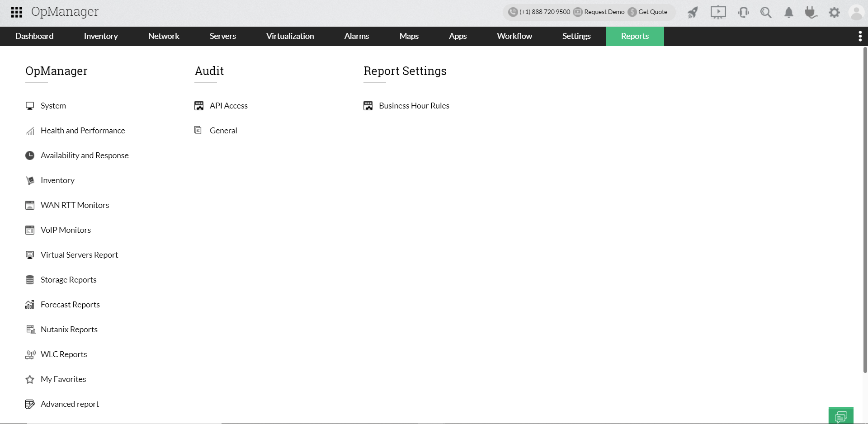This screenshot has height=424, width=868.
Task: Open alarm notifications bell icon
Action: point(789,12)
